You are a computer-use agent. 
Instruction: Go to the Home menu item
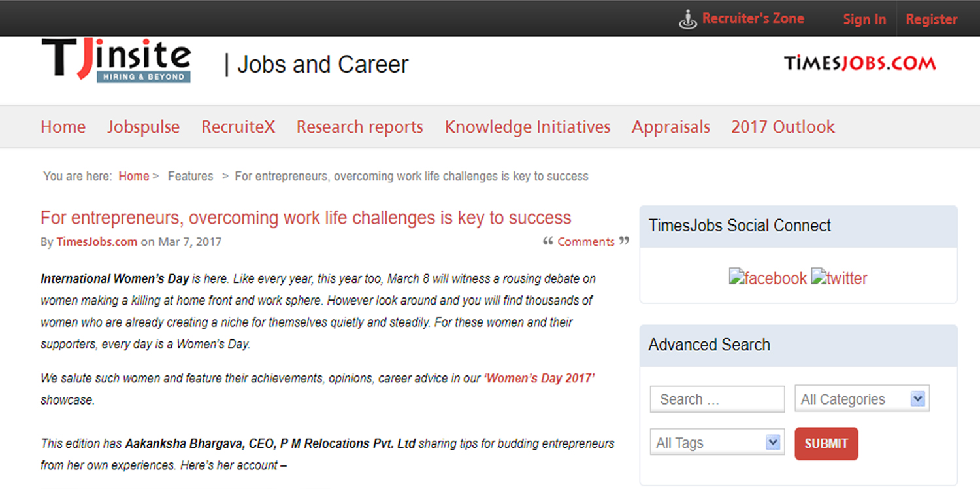[x=63, y=127]
